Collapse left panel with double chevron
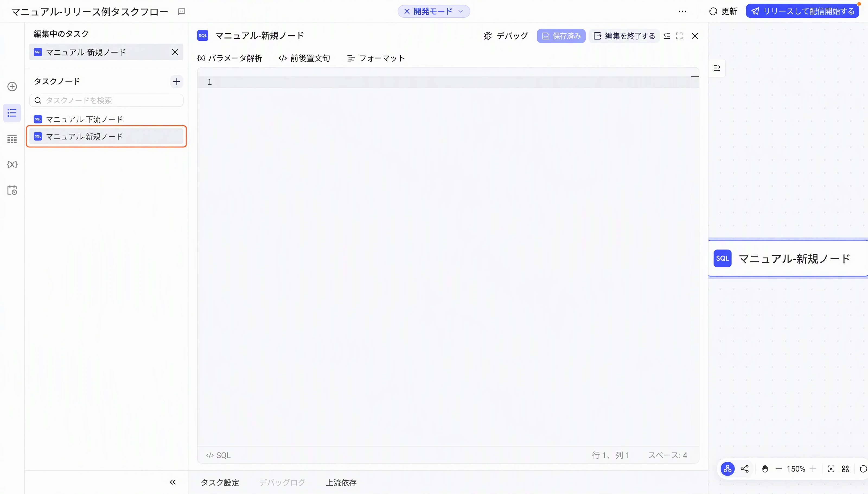The height and width of the screenshot is (494, 868). (173, 482)
